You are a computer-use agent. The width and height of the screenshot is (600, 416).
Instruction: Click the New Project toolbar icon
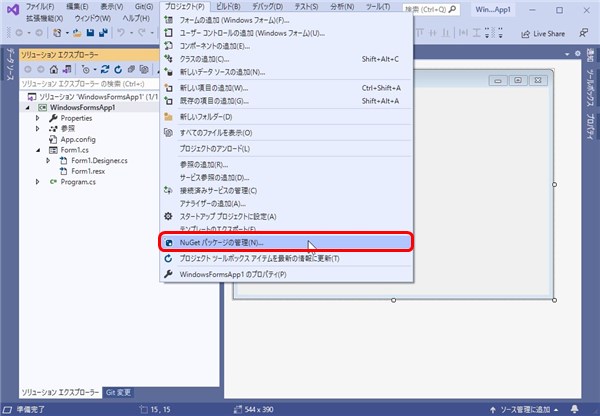tap(57, 33)
